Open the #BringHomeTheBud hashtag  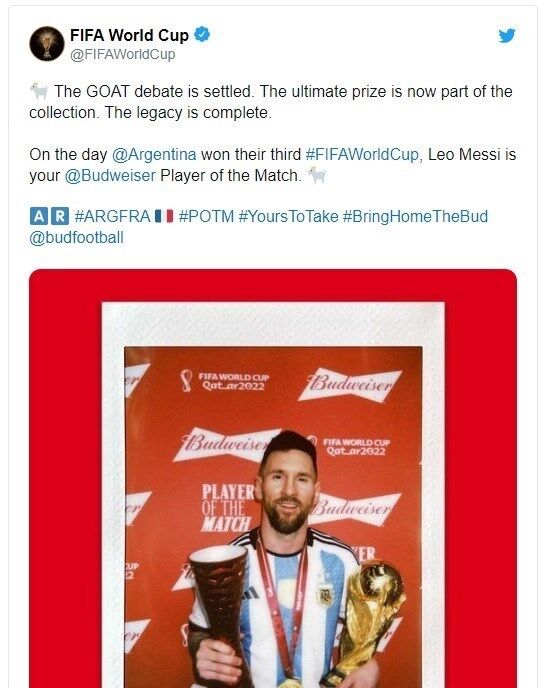(x=415, y=216)
